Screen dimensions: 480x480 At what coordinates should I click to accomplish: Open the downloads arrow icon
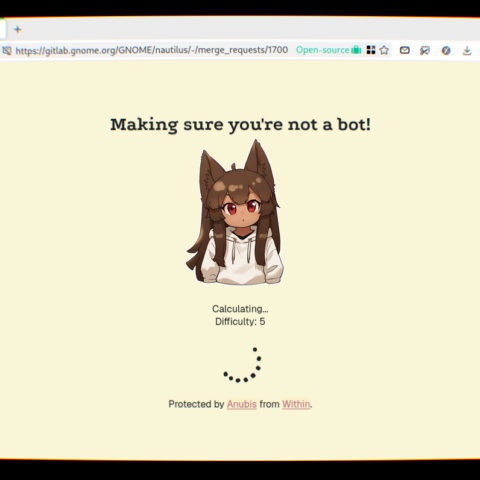pos(467,51)
